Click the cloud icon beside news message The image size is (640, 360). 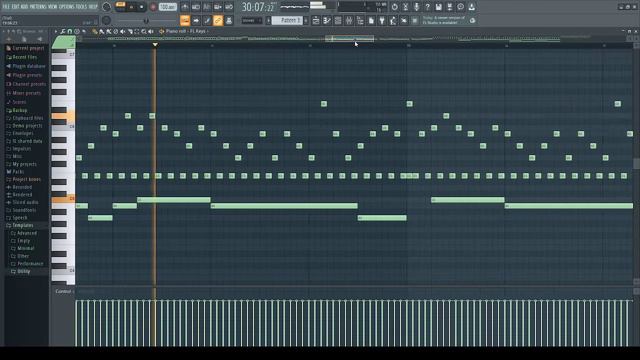click(x=473, y=20)
